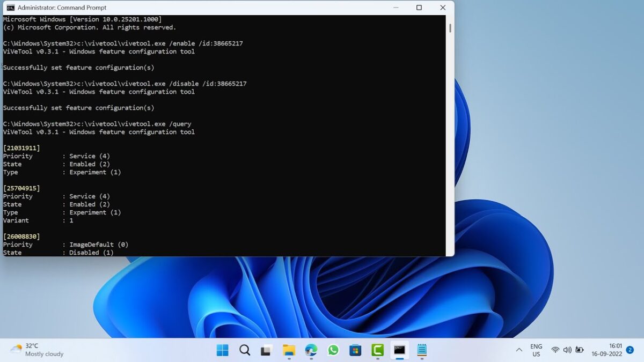Click 'Priority : ImageDefault (0)' line
Screen dimensions: 644x362
(65, 245)
